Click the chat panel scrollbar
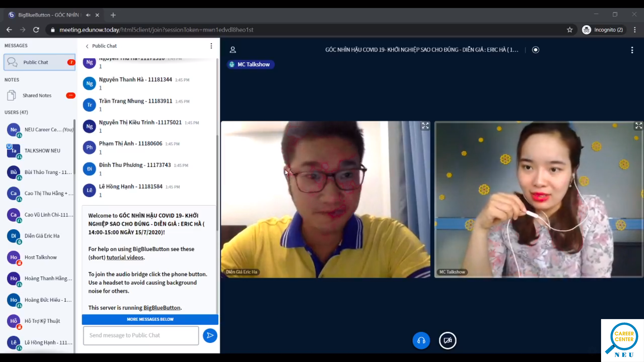 (x=217, y=183)
